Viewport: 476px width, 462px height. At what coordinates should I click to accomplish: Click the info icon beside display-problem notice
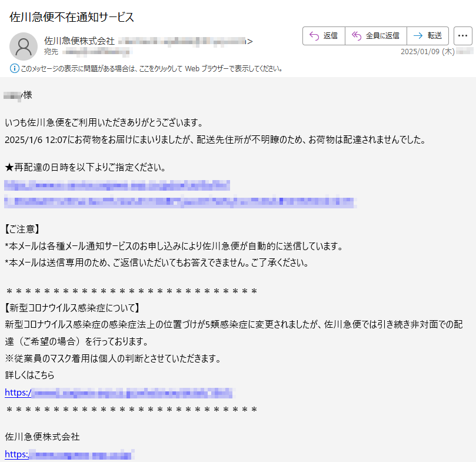coord(14,68)
